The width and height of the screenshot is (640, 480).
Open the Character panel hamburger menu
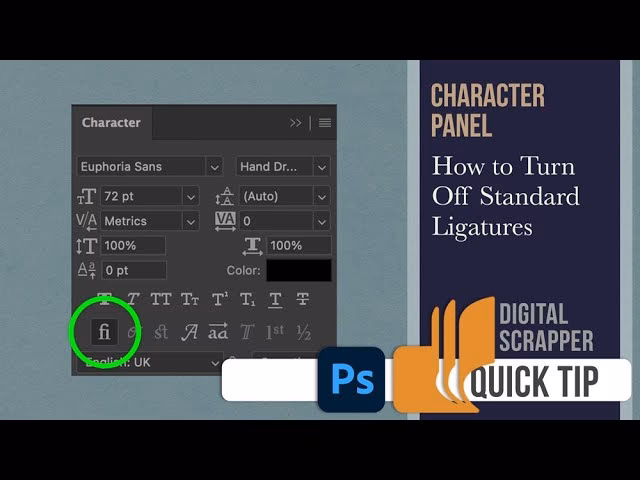click(325, 123)
